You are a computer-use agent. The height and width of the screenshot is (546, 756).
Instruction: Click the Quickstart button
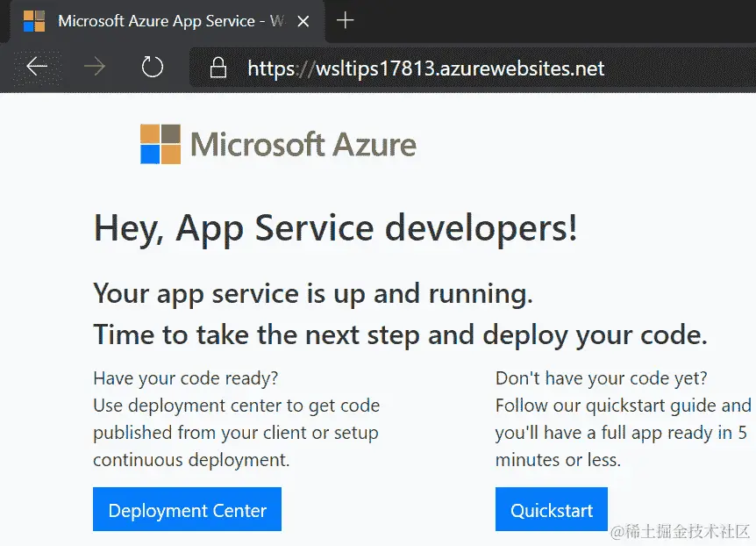(x=551, y=509)
